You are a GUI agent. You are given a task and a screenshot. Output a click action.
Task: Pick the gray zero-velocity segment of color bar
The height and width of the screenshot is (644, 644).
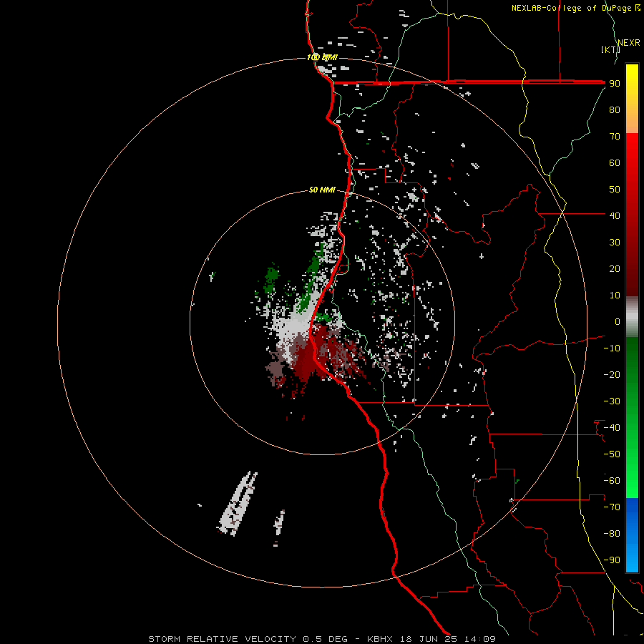coord(632,317)
